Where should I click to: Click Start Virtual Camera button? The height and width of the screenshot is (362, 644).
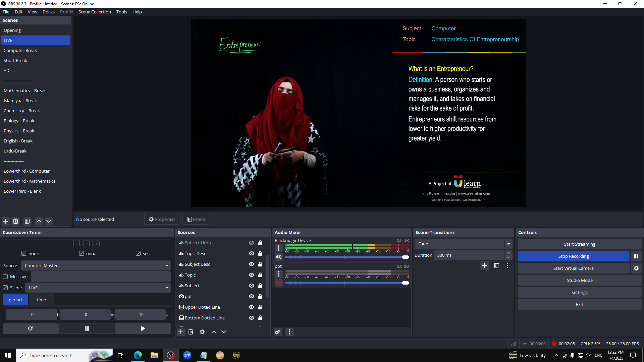(574, 268)
